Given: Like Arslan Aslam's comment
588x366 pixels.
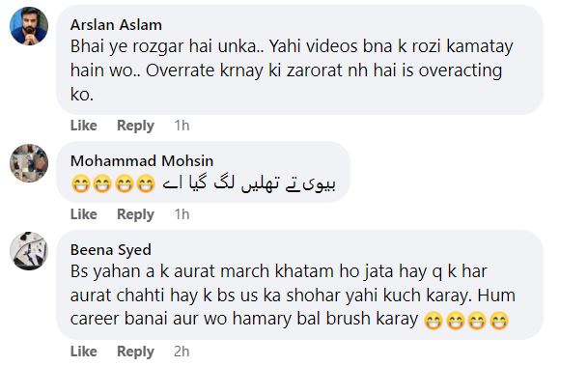Looking at the screenshot, I should coord(84,126).
